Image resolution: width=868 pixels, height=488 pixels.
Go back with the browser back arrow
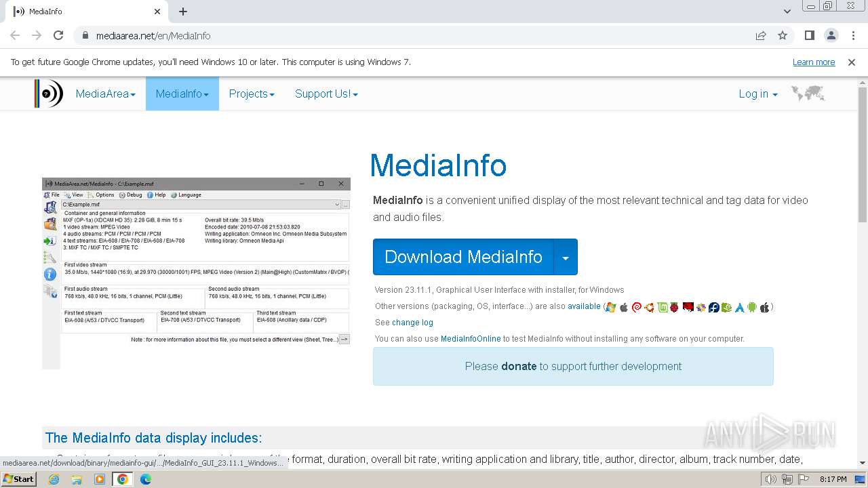point(15,35)
